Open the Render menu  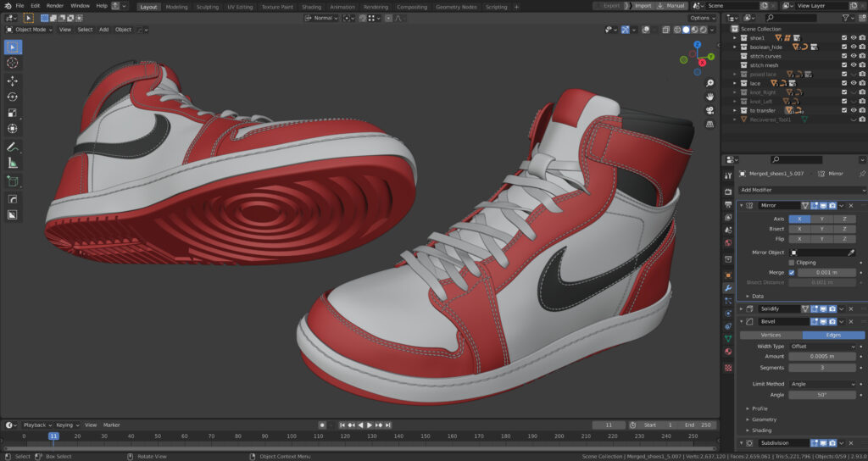55,6
